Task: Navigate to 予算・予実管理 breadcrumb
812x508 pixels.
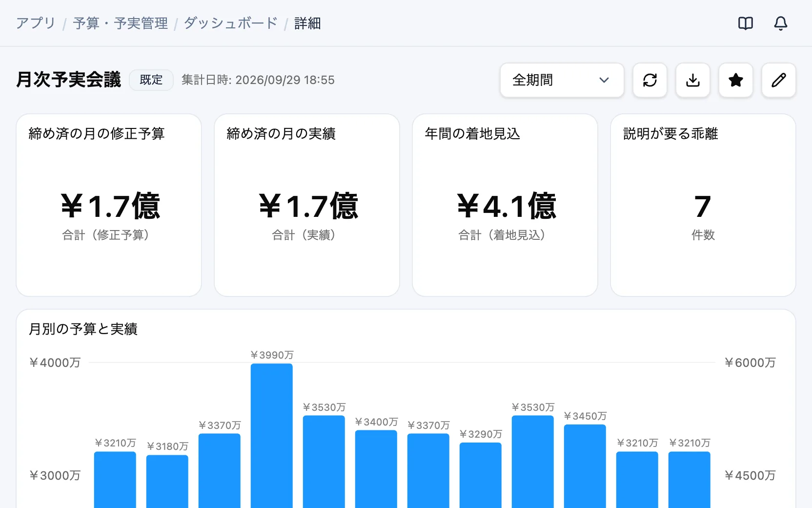Action: (x=121, y=23)
